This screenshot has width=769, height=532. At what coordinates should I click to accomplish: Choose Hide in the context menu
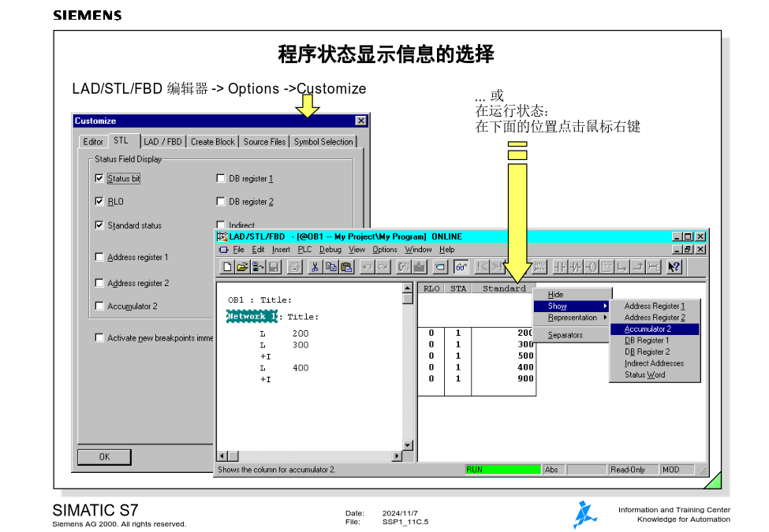573,295
